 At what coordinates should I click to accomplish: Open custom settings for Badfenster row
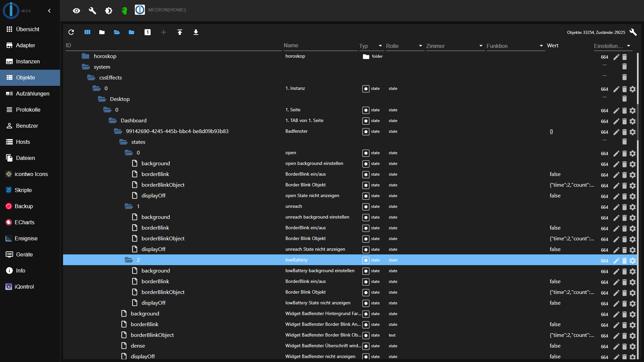633,132
